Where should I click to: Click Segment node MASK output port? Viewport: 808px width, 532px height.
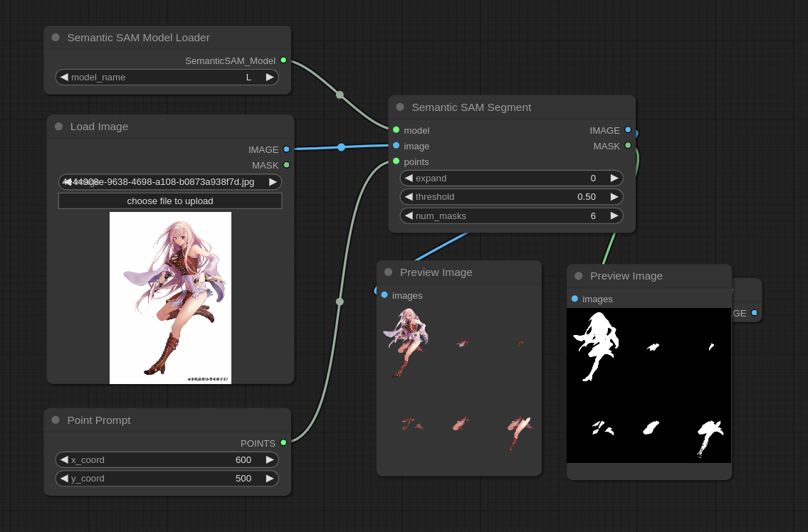tap(628, 145)
